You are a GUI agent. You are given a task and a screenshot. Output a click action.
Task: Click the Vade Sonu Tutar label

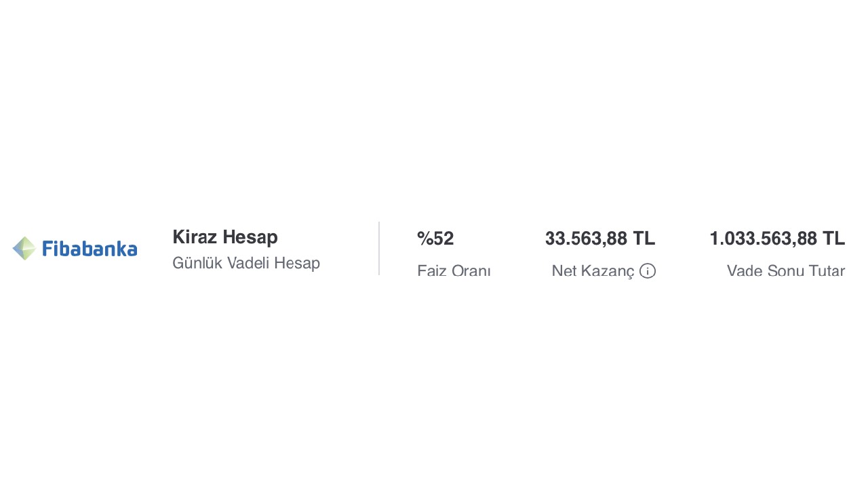tap(786, 271)
